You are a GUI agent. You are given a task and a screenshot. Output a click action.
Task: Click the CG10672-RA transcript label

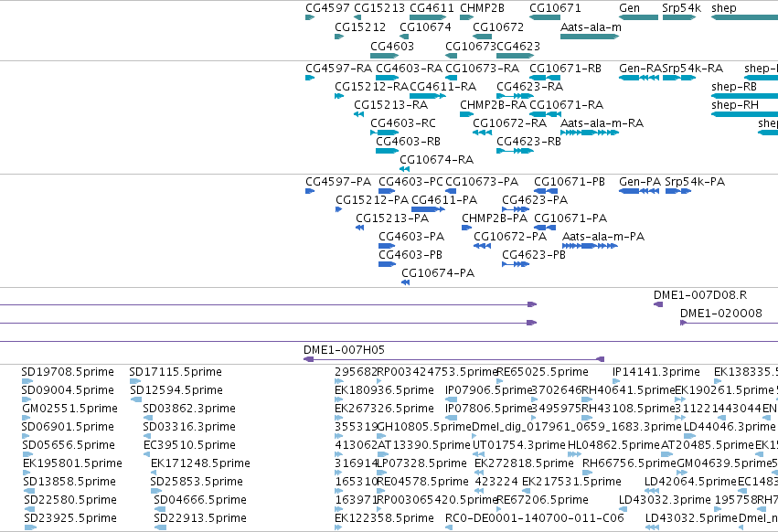[509, 122]
